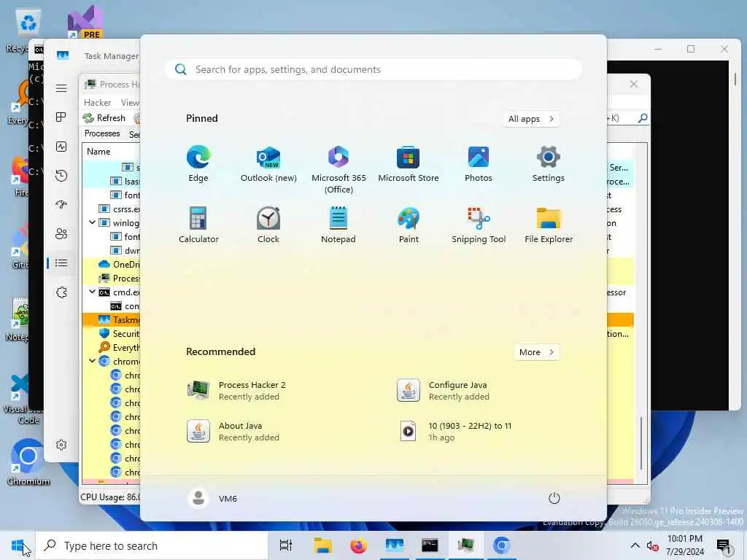Screen dimensions: 747x560
Task: Open Task Manager Services page icon
Action: coord(61,292)
